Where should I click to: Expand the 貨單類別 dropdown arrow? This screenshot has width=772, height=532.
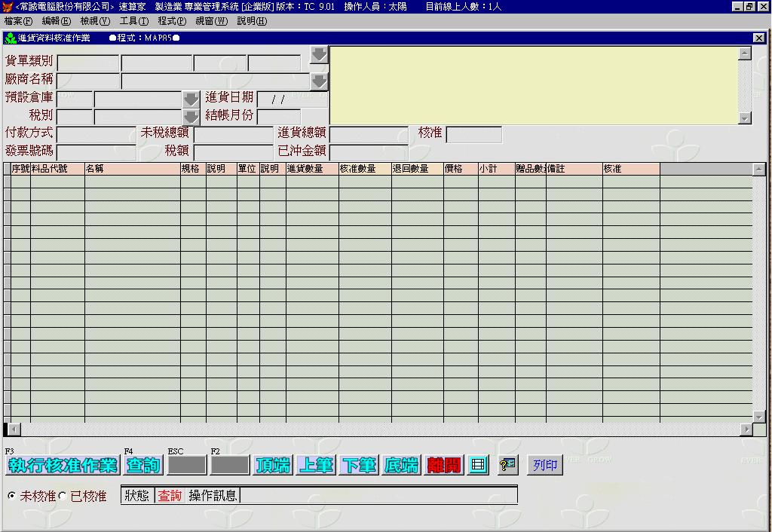click(319, 55)
